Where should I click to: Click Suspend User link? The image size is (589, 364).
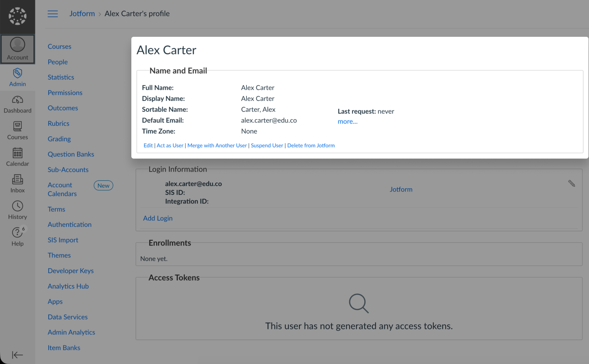[x=267, y=146]
